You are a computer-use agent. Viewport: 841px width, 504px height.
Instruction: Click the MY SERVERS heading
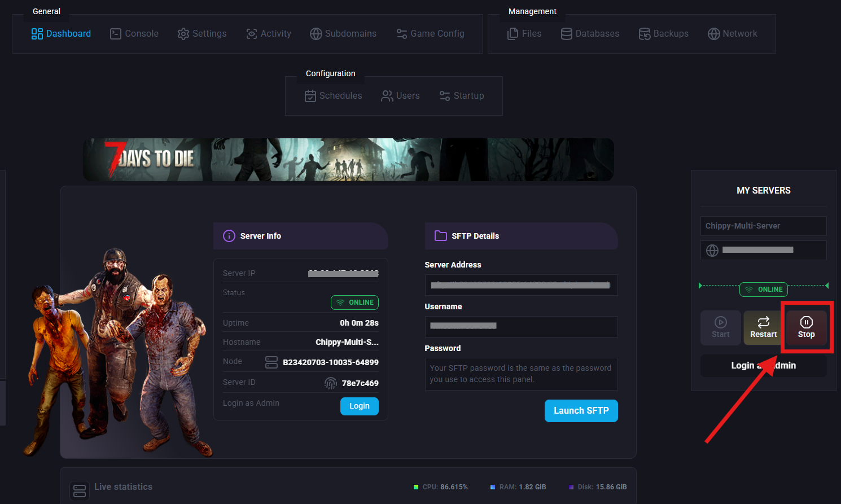[x=764, y=191]
